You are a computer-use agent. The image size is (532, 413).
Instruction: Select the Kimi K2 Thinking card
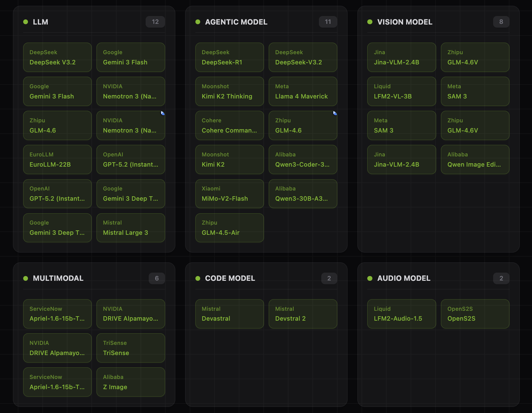pyautogui.click(x=230, y=91)
